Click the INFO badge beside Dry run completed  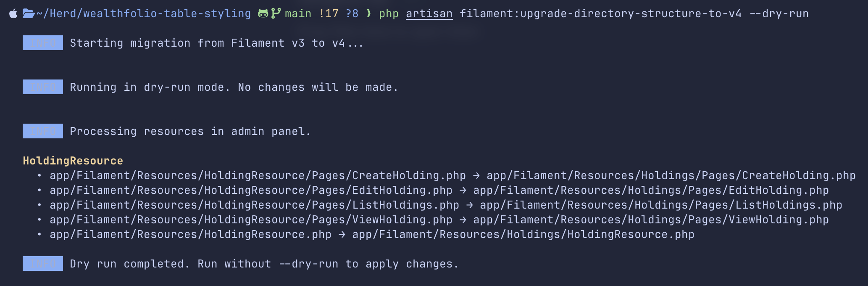click(43, 264)
